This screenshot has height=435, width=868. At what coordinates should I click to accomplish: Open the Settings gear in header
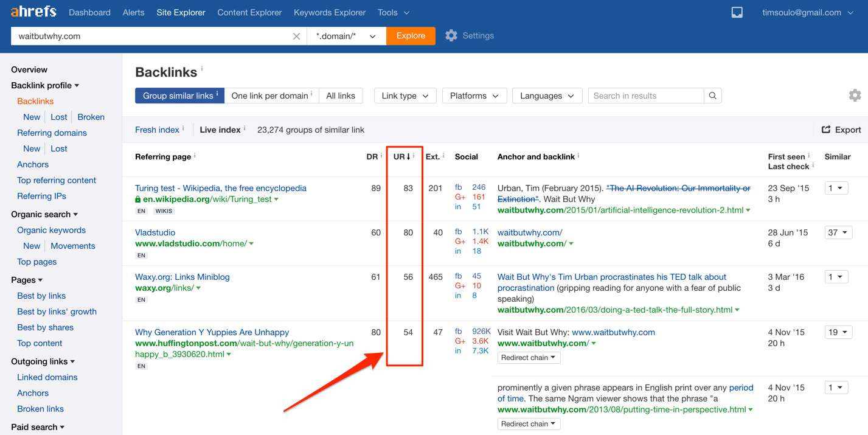pos(451,36)
